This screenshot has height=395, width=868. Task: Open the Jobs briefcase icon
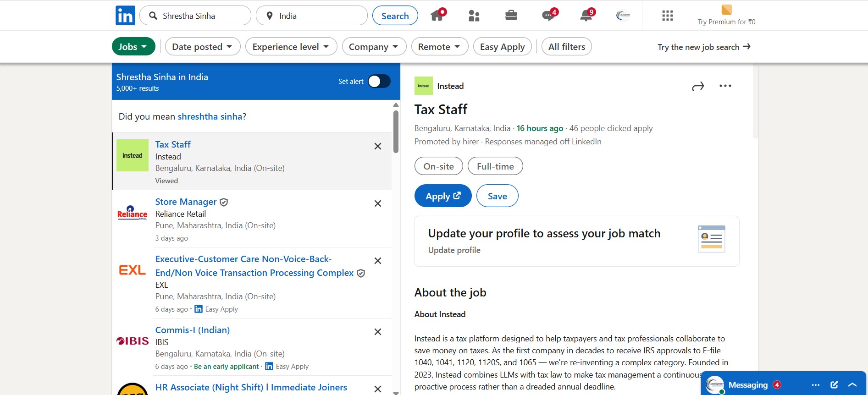click(x=511, y=16)
